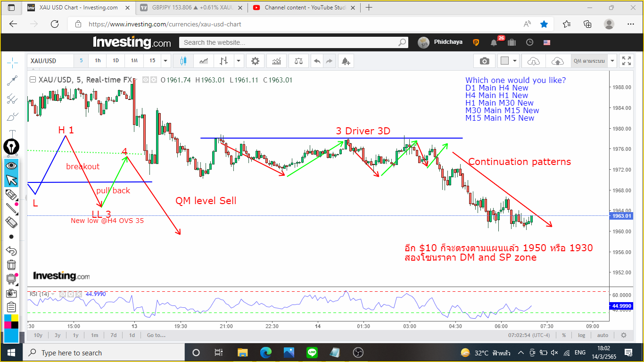
Task: Toggle log scale button
Action: (581, 335)
